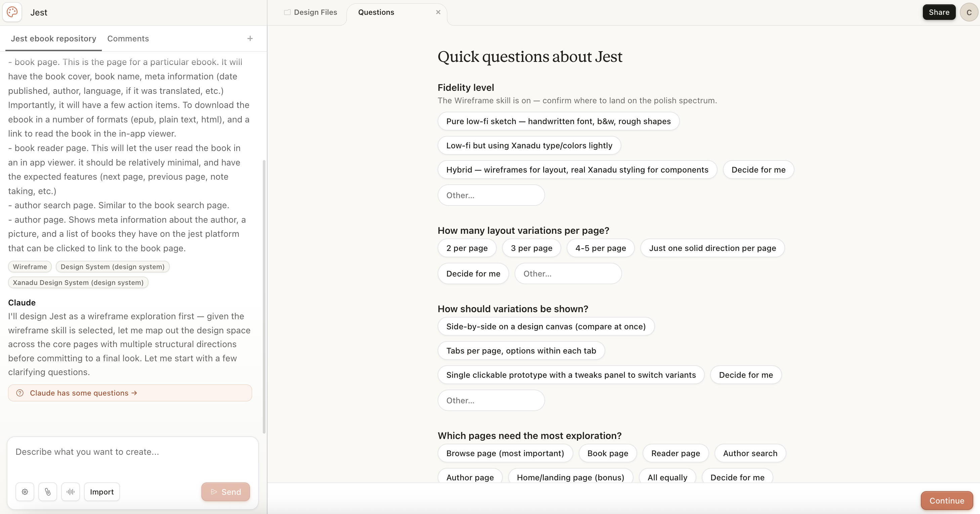Image resolution: width=980 pixels, height=514 pixels.
Task: Choose Low-fi but using Xanadu type/colors lightly
Action: (529, 145)
